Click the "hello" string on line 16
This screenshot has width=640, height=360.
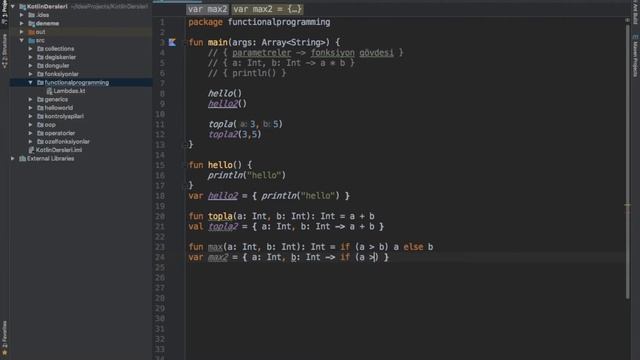264,175
